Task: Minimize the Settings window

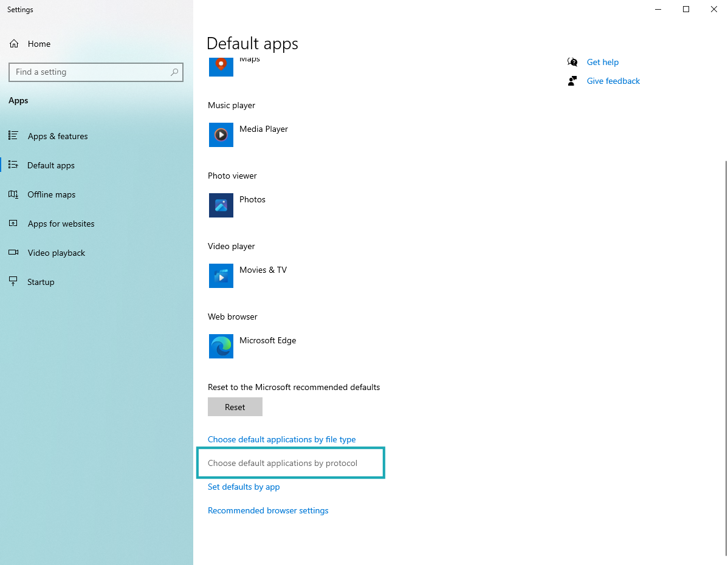Action: point(658,9)
